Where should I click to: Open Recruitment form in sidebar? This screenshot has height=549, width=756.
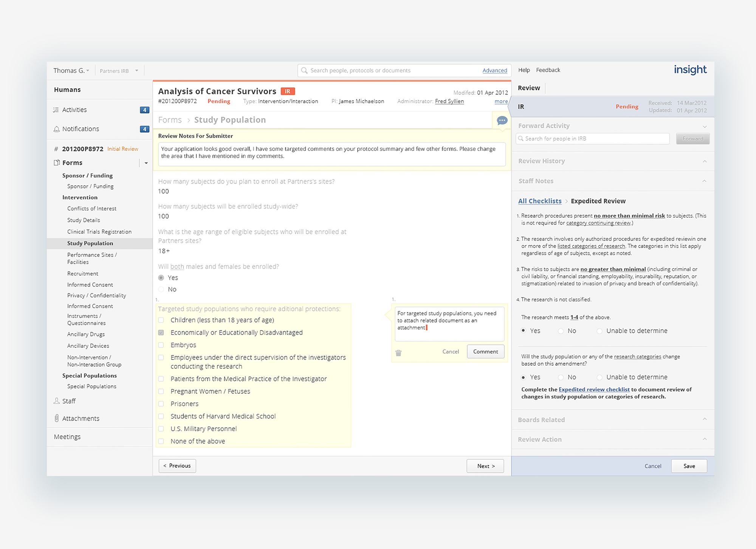point(82,273)
